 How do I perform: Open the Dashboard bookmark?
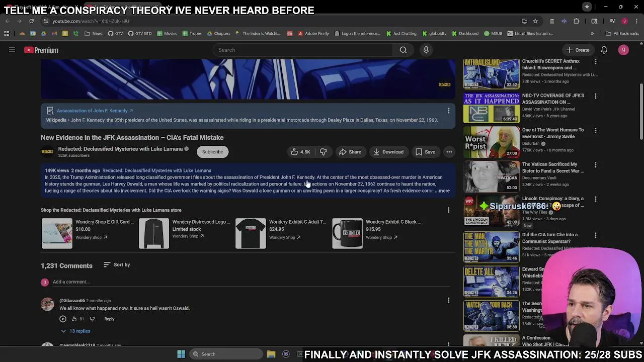(x=465, y=34)
